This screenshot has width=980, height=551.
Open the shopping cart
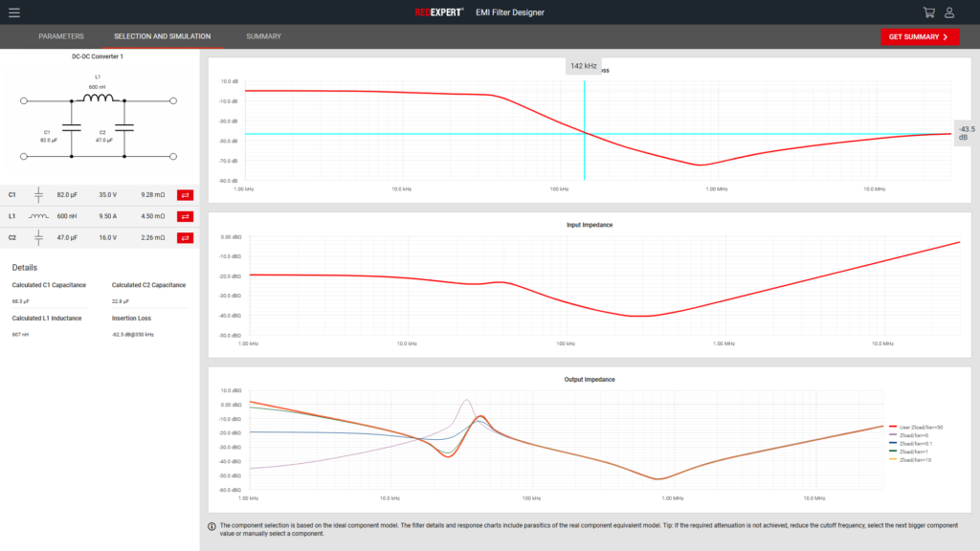click(928, 12)
